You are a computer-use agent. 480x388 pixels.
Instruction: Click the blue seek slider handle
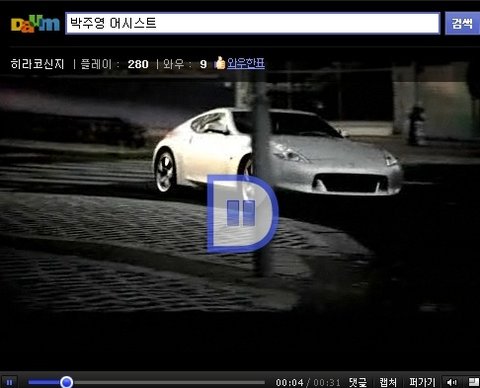[67, 382]
